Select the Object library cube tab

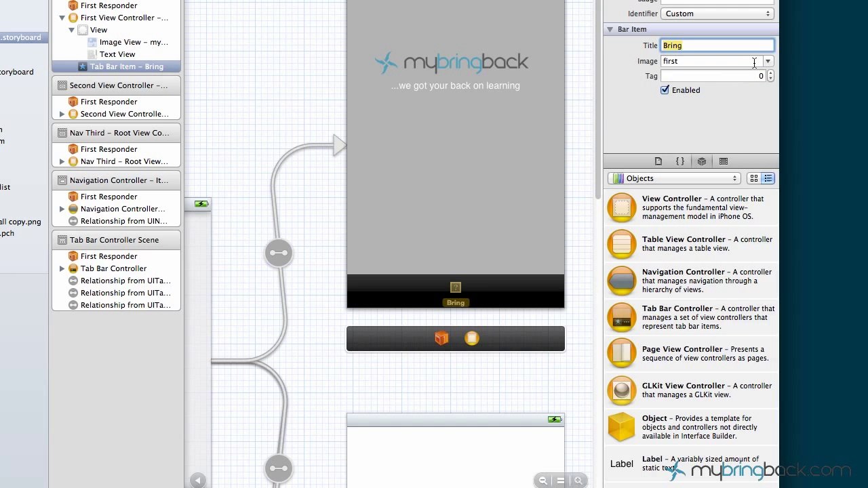702,161
